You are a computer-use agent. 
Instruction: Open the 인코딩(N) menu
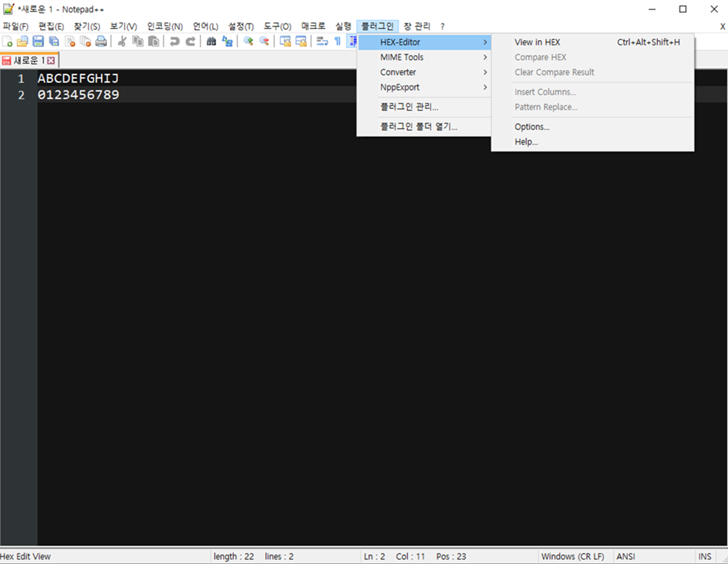click(x=165, y=26)
